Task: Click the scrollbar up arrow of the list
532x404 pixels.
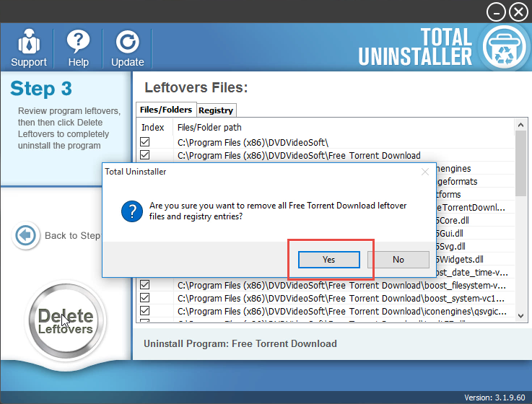Action: coord(520,126)
